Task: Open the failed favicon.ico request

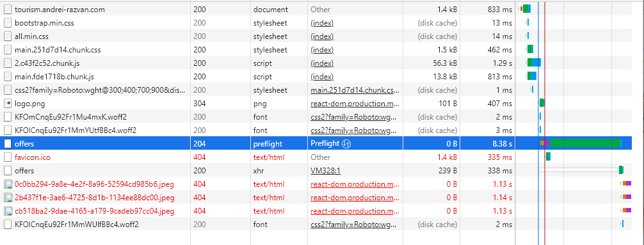Action: pos(33,157)
